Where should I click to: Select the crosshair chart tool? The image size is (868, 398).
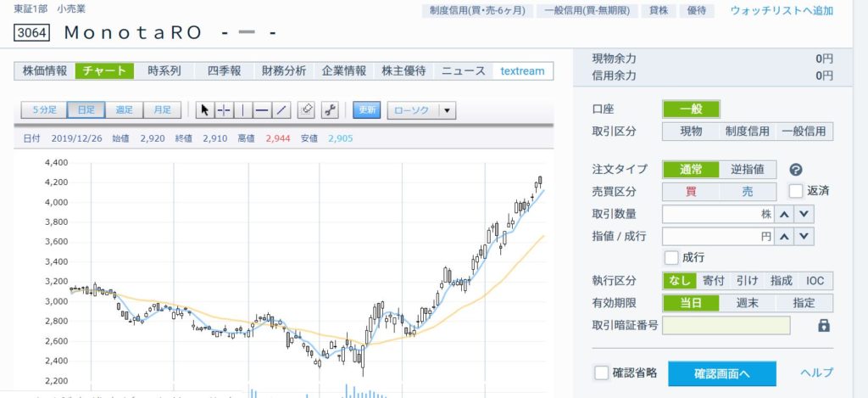click(x=224, y=110)
